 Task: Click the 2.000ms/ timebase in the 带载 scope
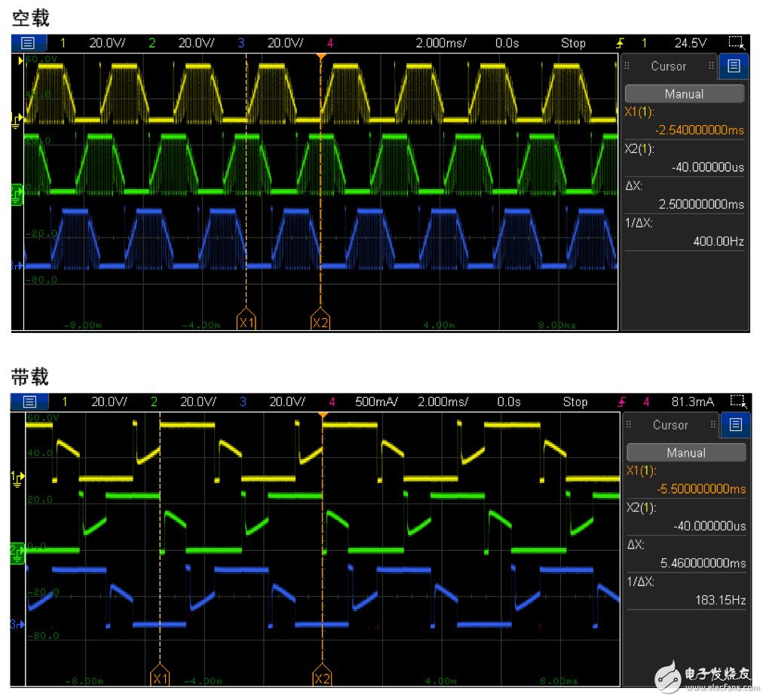(x=443, y=402)
